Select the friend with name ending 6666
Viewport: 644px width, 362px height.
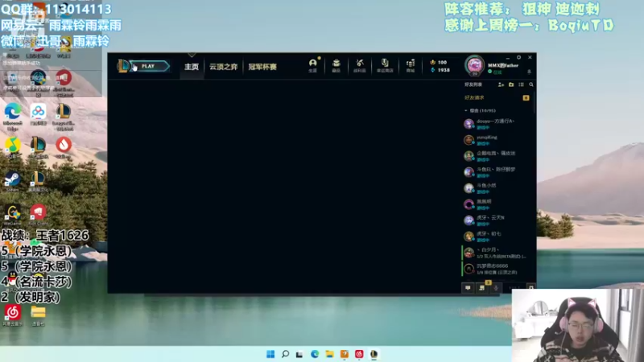pyautogui.click(x=497, y=269)
